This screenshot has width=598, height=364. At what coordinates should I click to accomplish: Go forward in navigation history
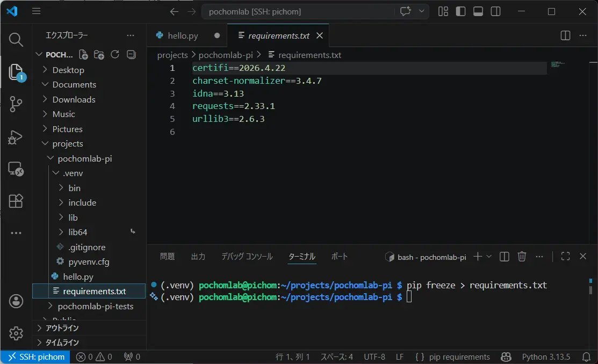tap(191, 12)
